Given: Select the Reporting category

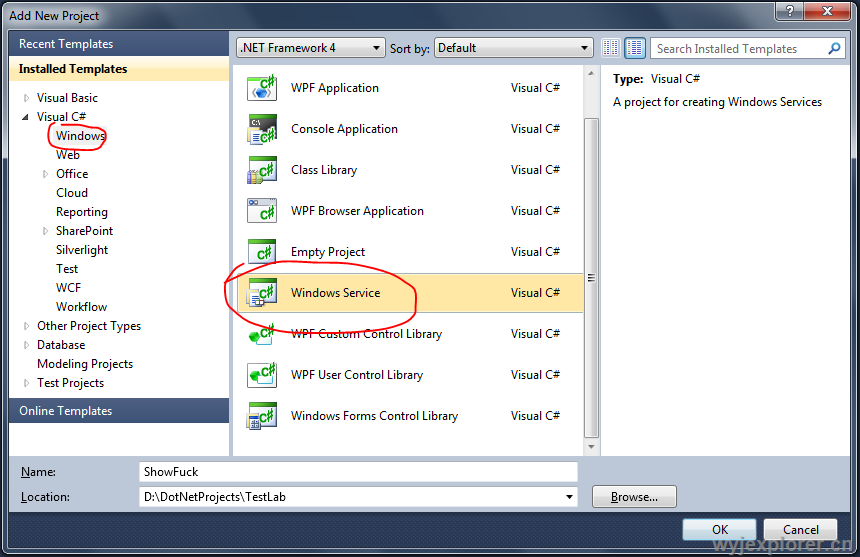Looking at the screenshot, I should [x=82, y=212].
